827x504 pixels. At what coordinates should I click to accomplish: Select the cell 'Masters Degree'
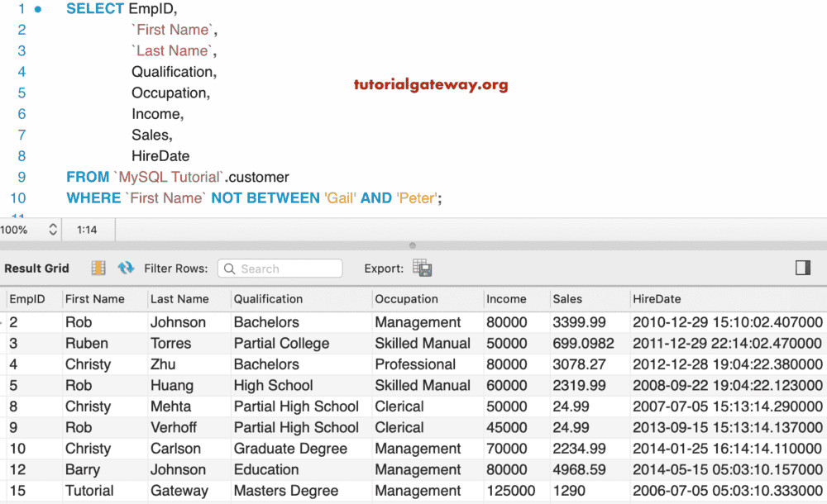click(286, 491)
